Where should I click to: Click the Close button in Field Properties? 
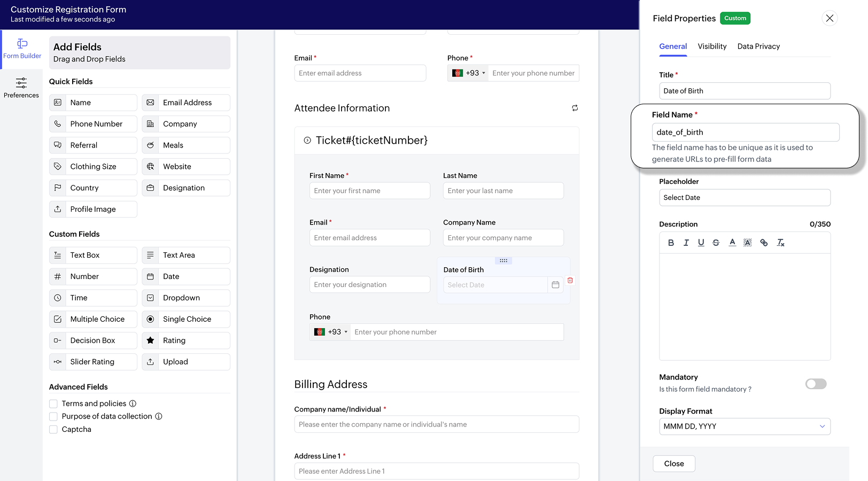point(673,464)
